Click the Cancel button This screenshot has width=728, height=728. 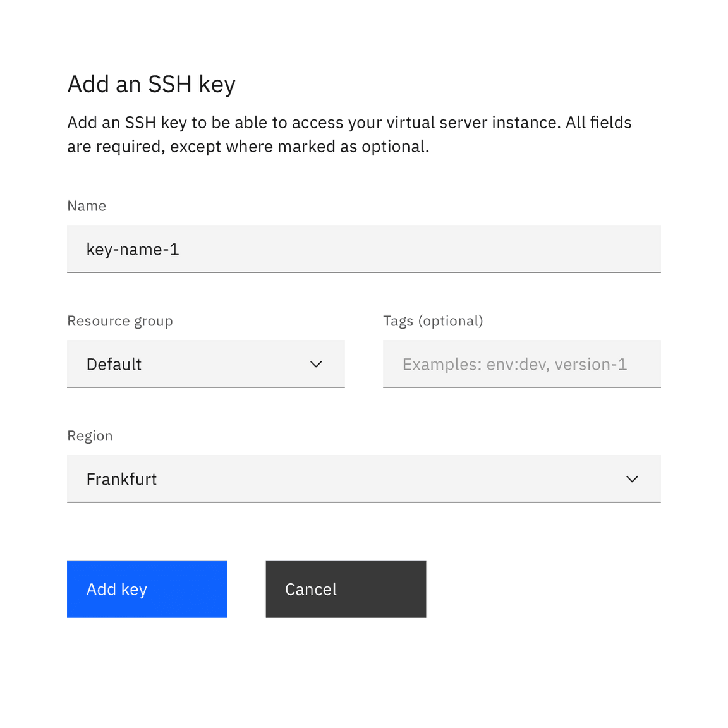tap(346, 589)
